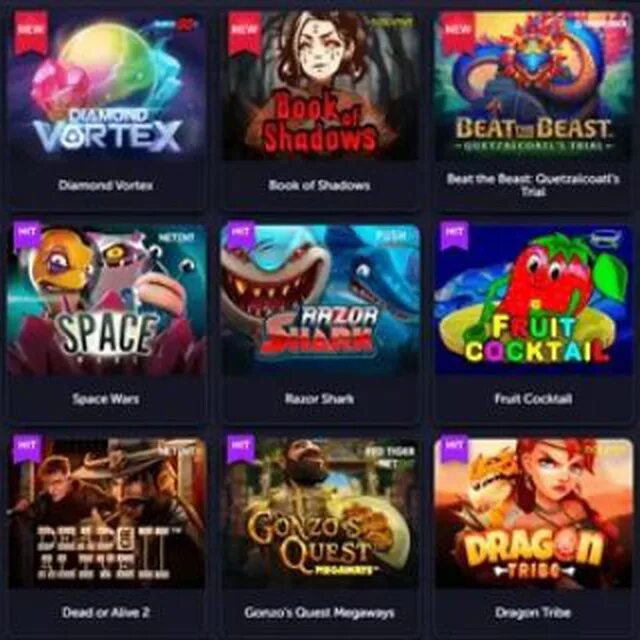Click the red NEW badge on Book of Shadows
Viewport: 640px width, 640px height.
click(x=244, y=33)
